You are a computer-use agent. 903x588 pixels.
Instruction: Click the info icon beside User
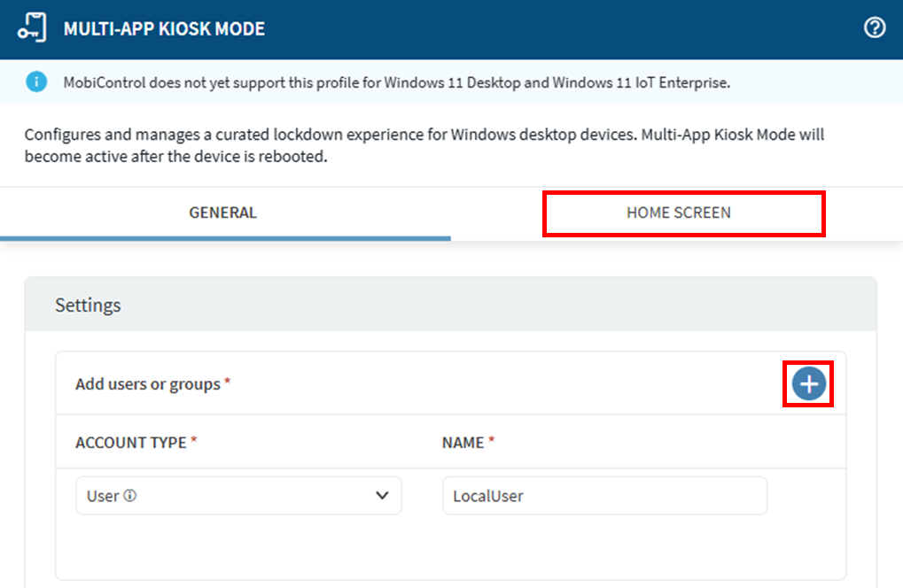coord(130,496)
